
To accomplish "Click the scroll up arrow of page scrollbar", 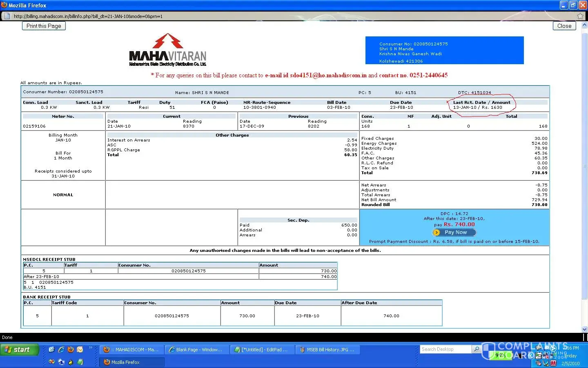I will tap(584, 25).
